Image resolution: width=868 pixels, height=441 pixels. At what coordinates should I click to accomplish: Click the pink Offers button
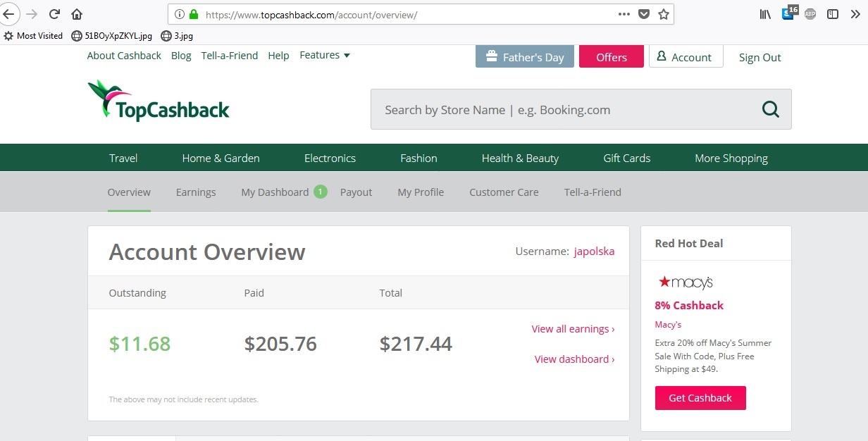click(x=612, y=57)
